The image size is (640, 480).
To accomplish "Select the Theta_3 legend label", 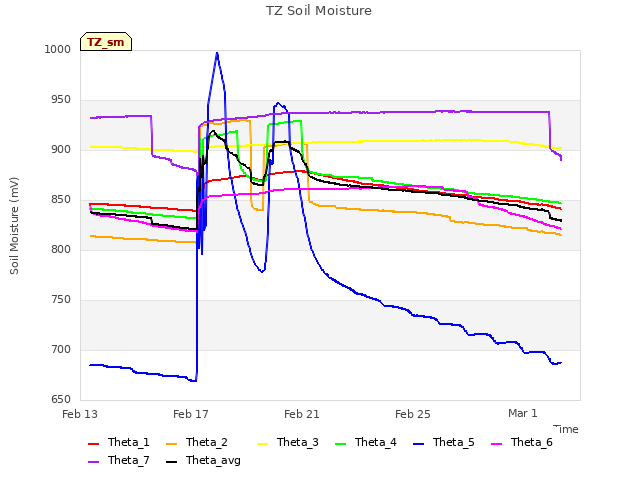I will pos(298,442).
